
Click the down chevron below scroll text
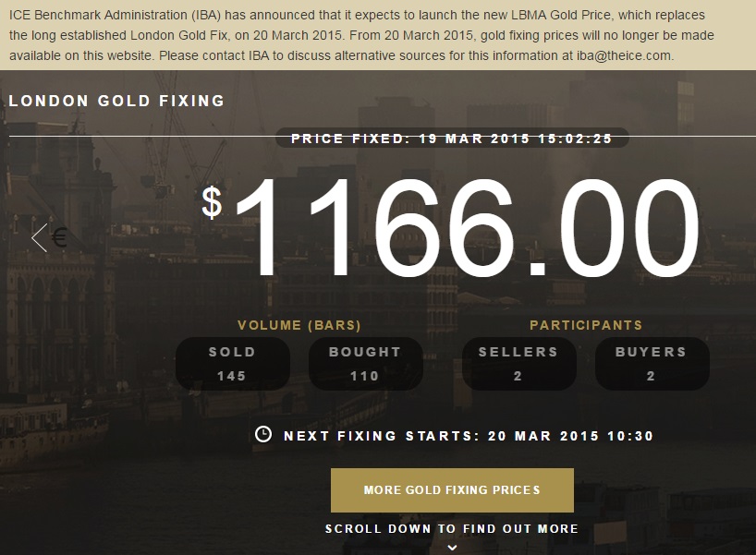[x=452, y=547]
